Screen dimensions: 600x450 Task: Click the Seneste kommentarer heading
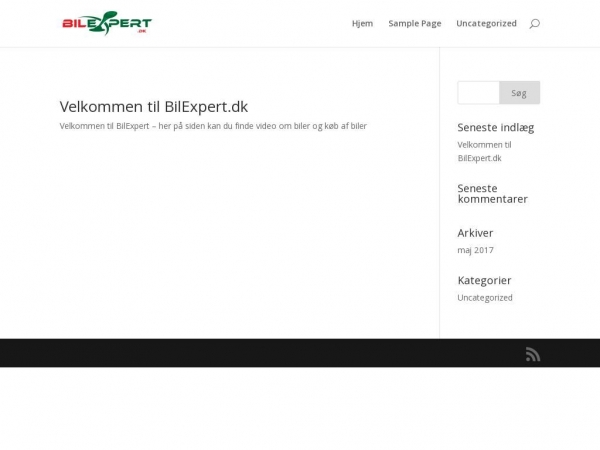tap(492, 194)
